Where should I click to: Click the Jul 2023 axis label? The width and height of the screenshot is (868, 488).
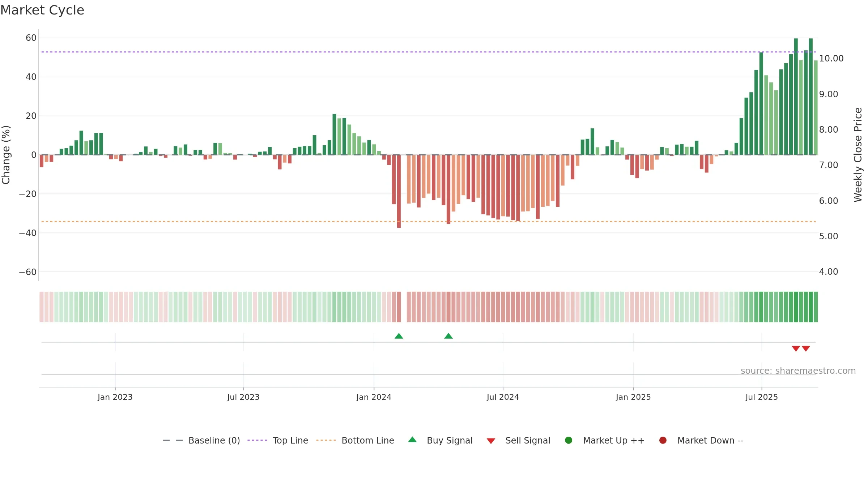point(243,397)
